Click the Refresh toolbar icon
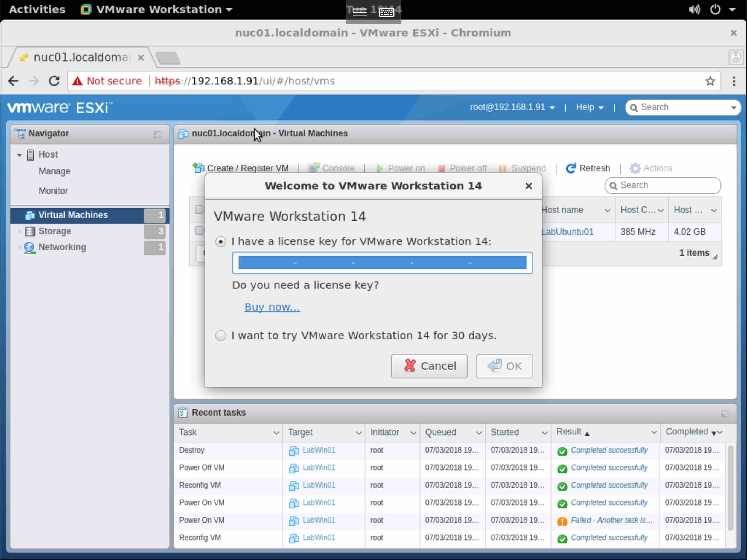The width and height of the screenshot is (747, 560). pyautogui.click(x=570, y=168)
